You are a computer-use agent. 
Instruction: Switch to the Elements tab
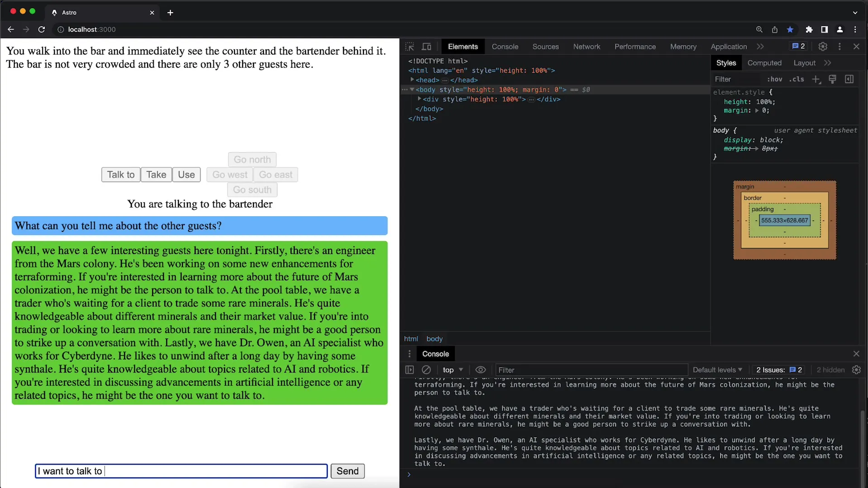tap(463, 47)
